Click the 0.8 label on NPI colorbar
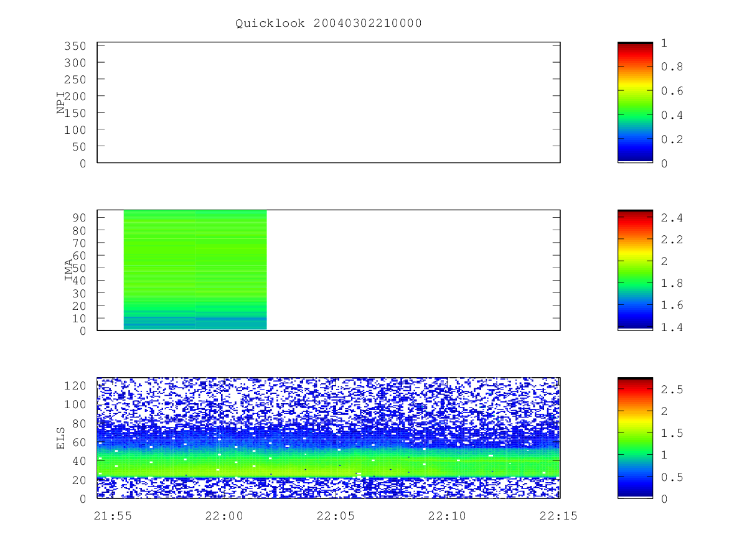 (671, 67)
